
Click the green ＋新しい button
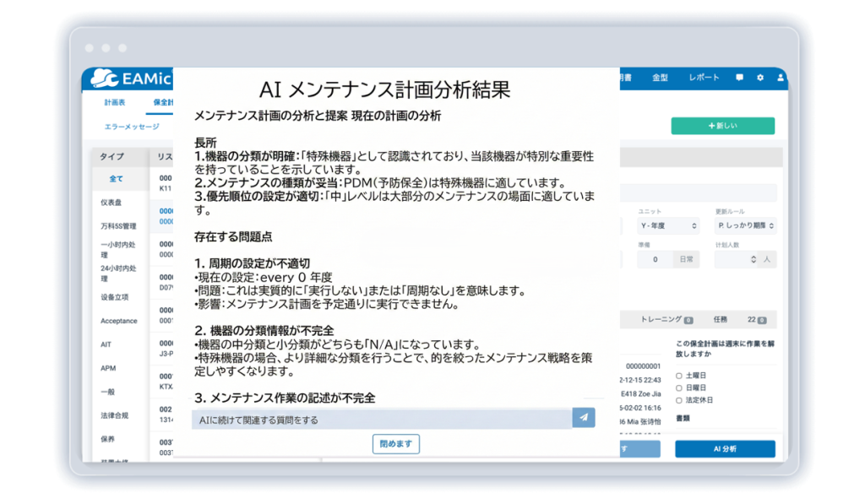point(723,126)
